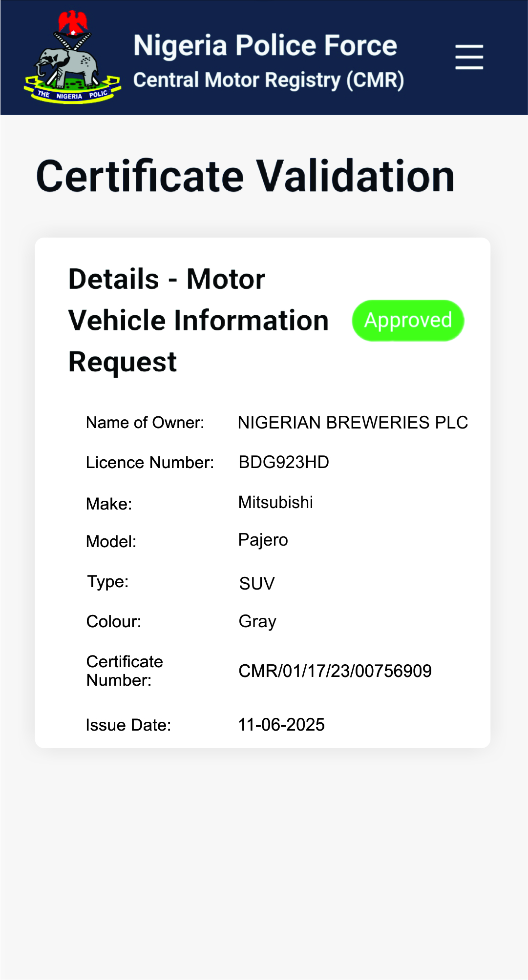
Task: Click the model value Pajero
Action: coord(263,540)
